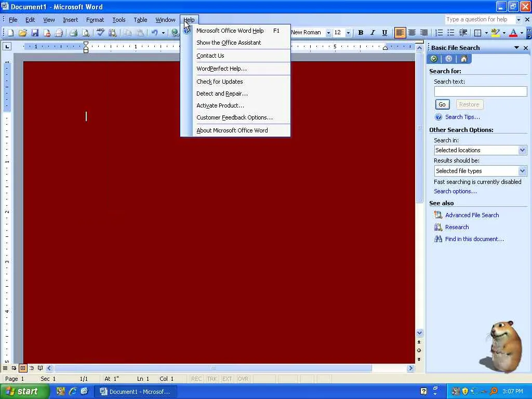Click the Research icon in standard toolbar
Image resolution: width=532 pixels, height=399 pixels.
click(112, 33)
